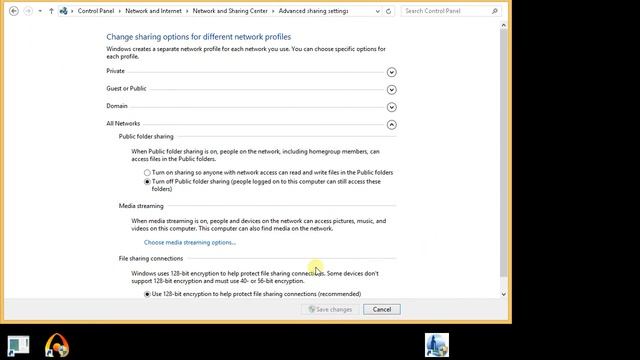640x360 pixels.
Task: Click the scrollbar down arrow
Action: click(503, 294)
